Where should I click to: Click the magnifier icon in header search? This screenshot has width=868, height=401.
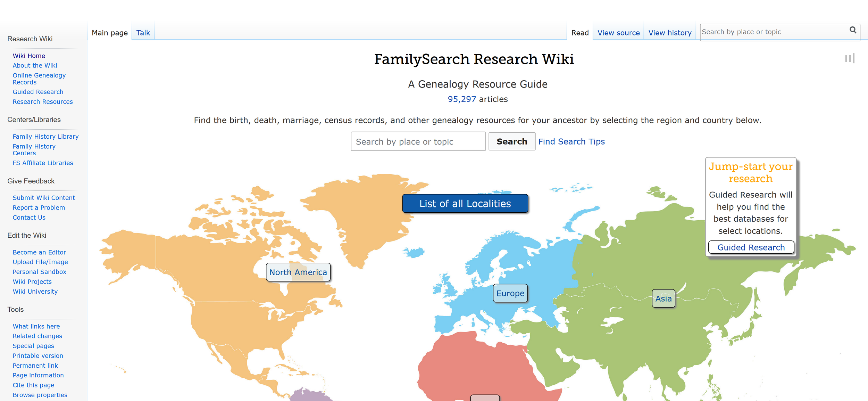click(853, 30)
